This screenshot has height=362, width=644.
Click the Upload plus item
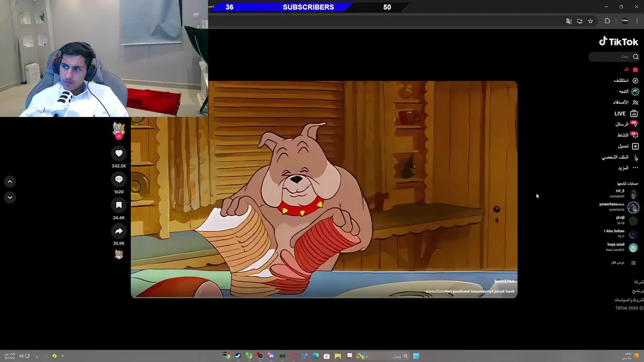[x=628, y=146]
